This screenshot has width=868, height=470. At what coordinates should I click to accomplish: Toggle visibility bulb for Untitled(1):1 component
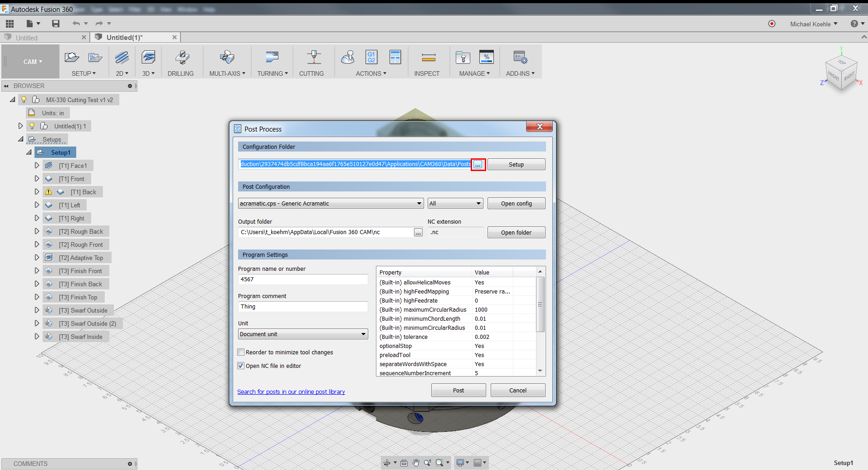click(32, 126)
